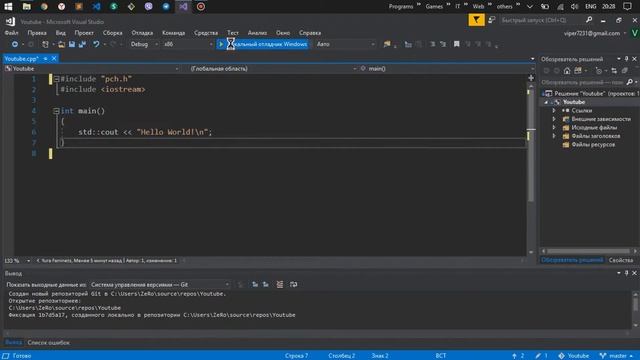This screenshot has height=360, width=640.
Task: Select the Файлы ресурсов folder
Action: click(593, 144)
